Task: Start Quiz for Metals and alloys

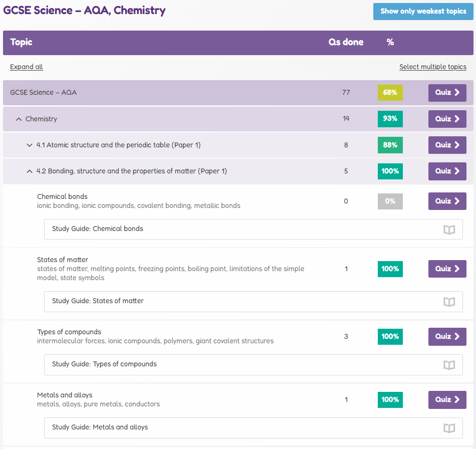Action: click(x=447, y=399)
